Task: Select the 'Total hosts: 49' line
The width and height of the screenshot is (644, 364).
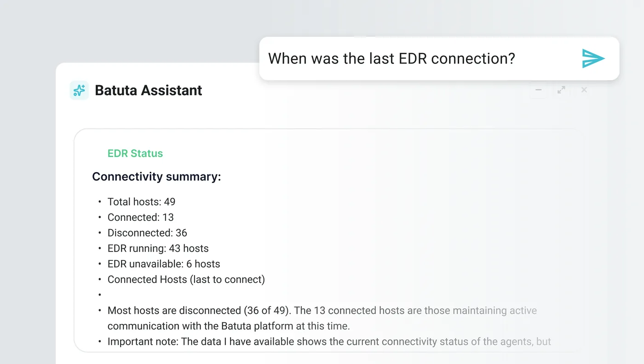Action: 141,202
